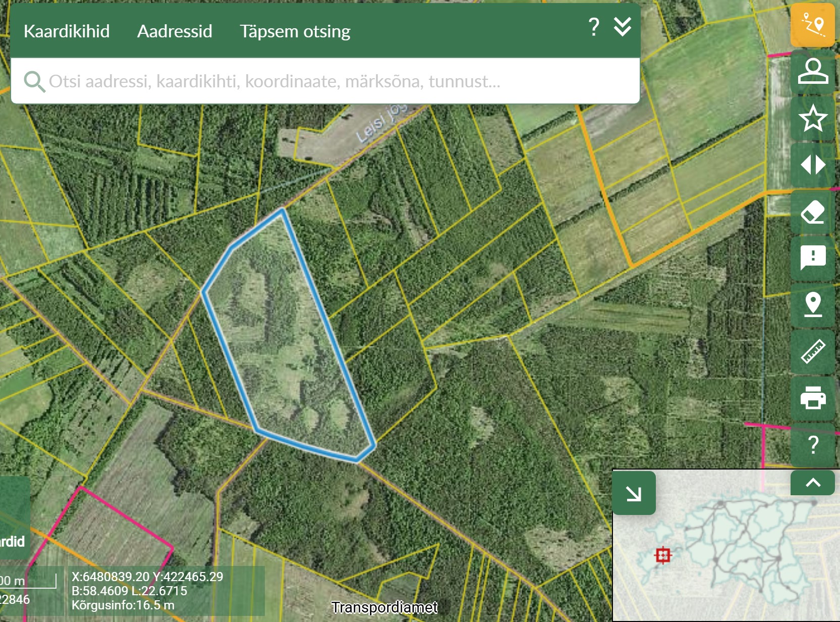Select the ruler measurement tool

point(812,351)
